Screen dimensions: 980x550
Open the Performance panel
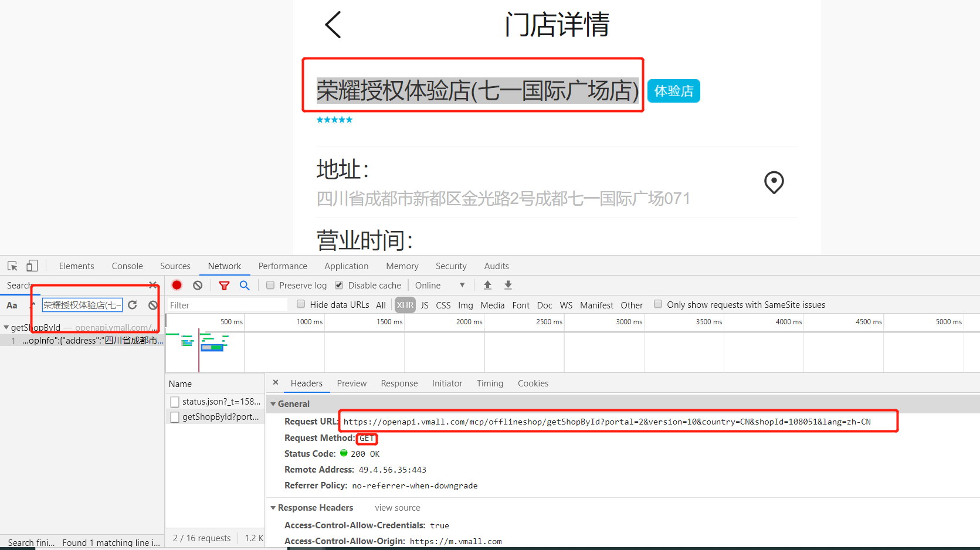click(x=283, y=266)
